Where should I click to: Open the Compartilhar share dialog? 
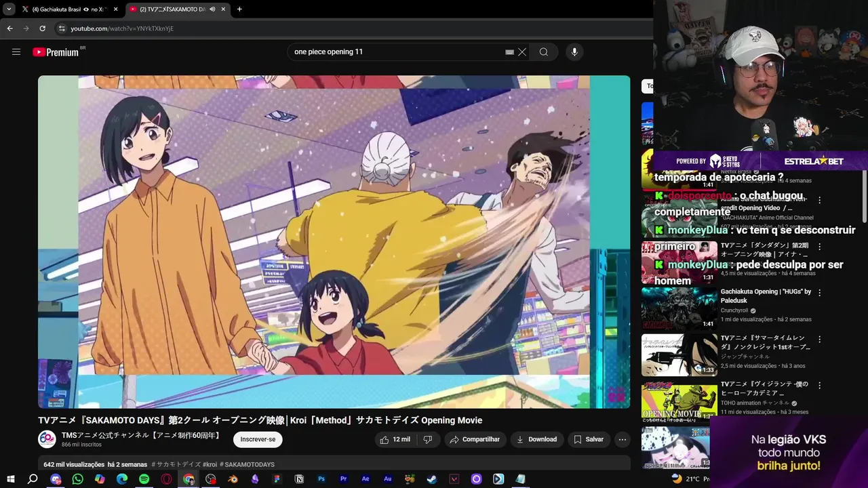click(x=475, y=439)
